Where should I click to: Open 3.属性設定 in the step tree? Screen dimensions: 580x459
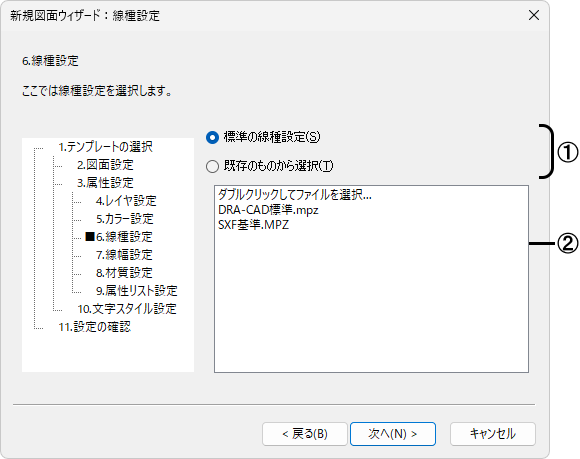pos(105,183)
